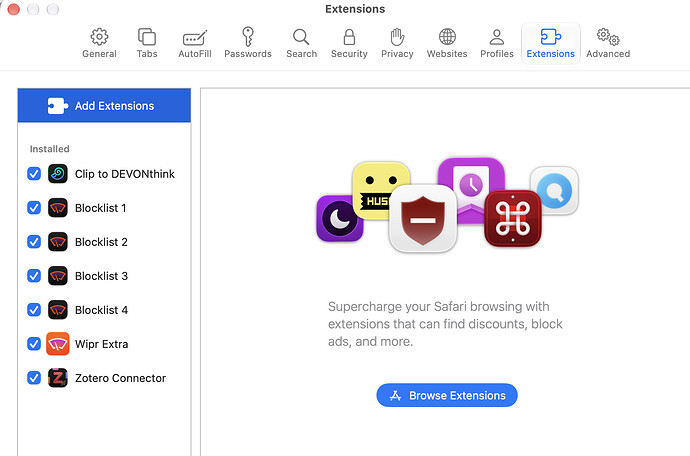Click the Browse Extensions button
This screenshot has height=456, width=690.
pos(447,395)
